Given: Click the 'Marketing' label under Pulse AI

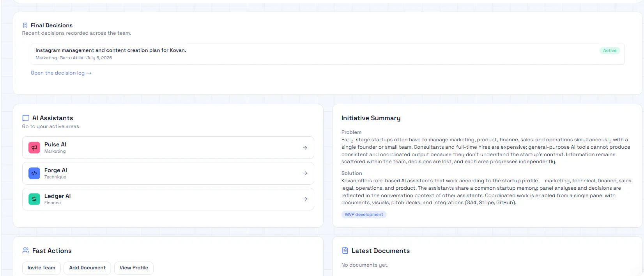Looking at the screenshot, I should coord(55,151).
